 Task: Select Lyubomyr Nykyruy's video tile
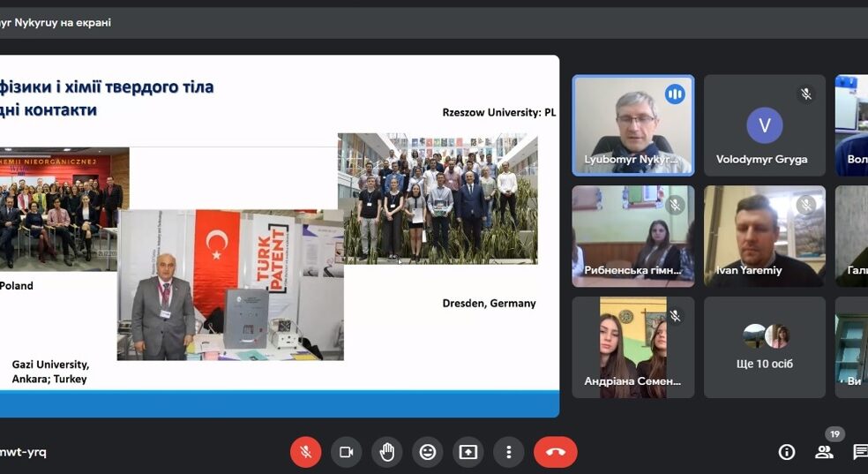click(632, 124)
